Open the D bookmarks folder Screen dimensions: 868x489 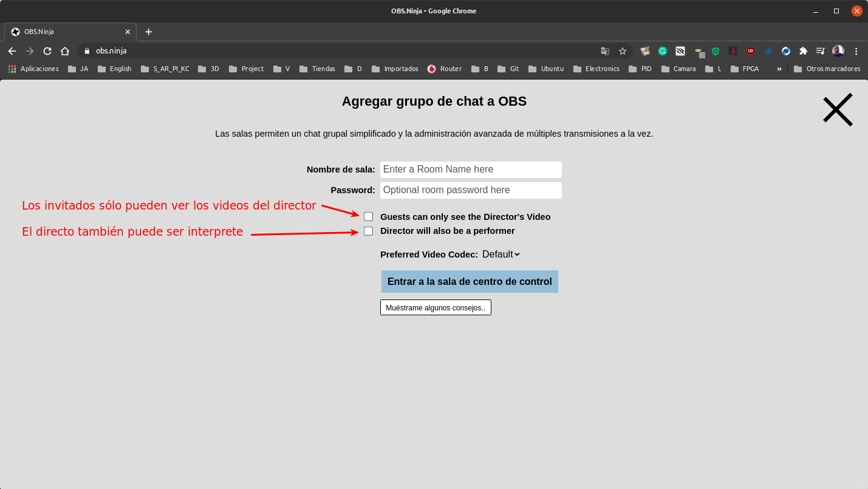[x=353, y=69]
